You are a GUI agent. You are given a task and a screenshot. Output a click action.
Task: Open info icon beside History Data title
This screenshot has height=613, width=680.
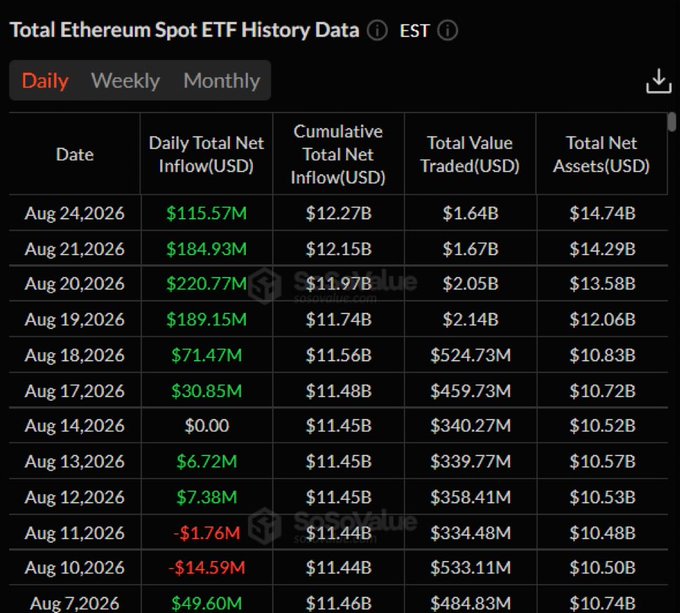click(x=377, y=31)
